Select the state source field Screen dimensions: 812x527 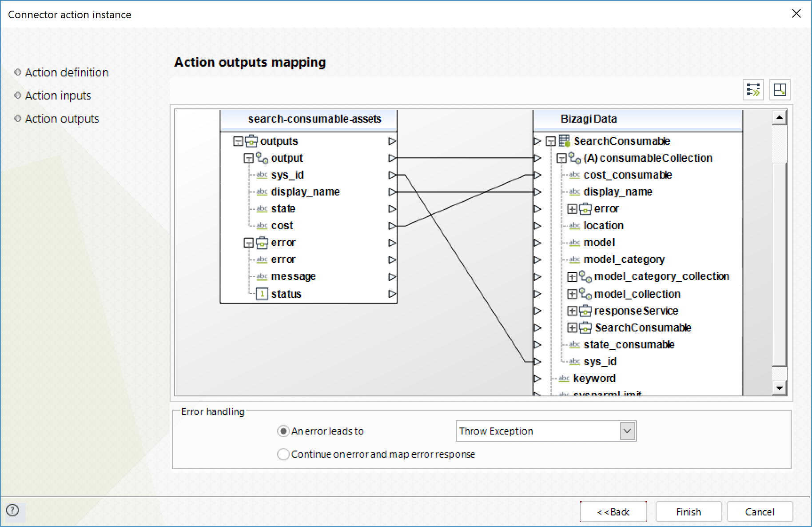283,209
